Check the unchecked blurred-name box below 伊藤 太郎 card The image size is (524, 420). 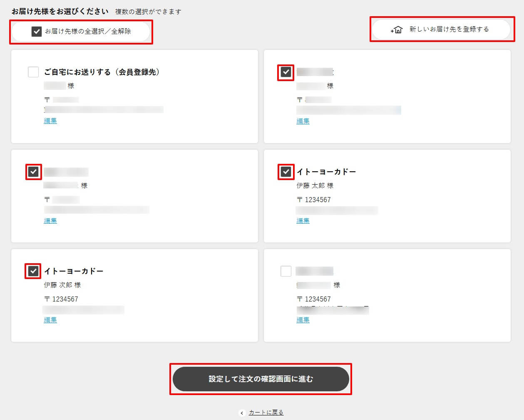pos(286,271)
